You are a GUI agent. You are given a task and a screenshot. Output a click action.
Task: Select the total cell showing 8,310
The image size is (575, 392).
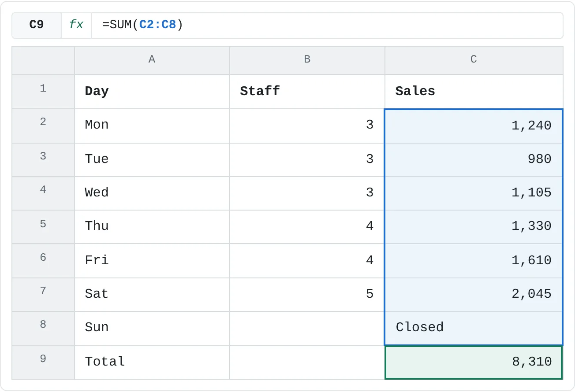point(474,362)
